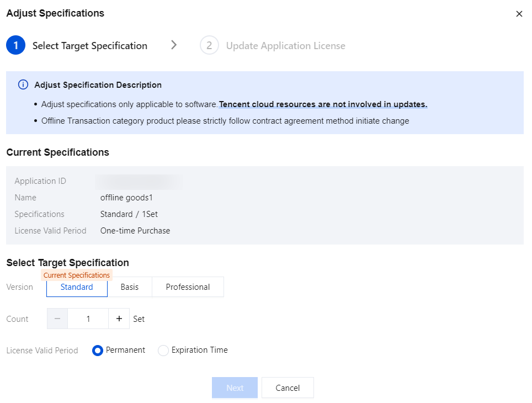Click the step 2 circle indicator
532x403 pixels.
click(209, 46)
